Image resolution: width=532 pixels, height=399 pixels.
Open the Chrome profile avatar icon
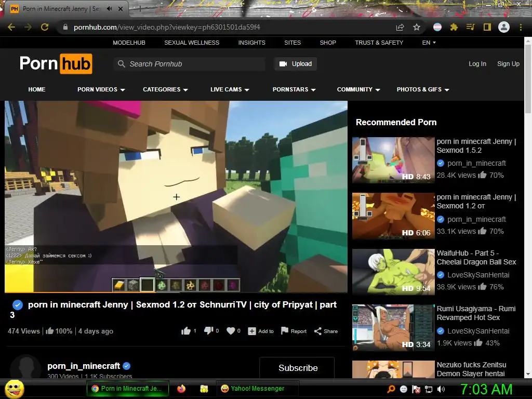[504, 27]
